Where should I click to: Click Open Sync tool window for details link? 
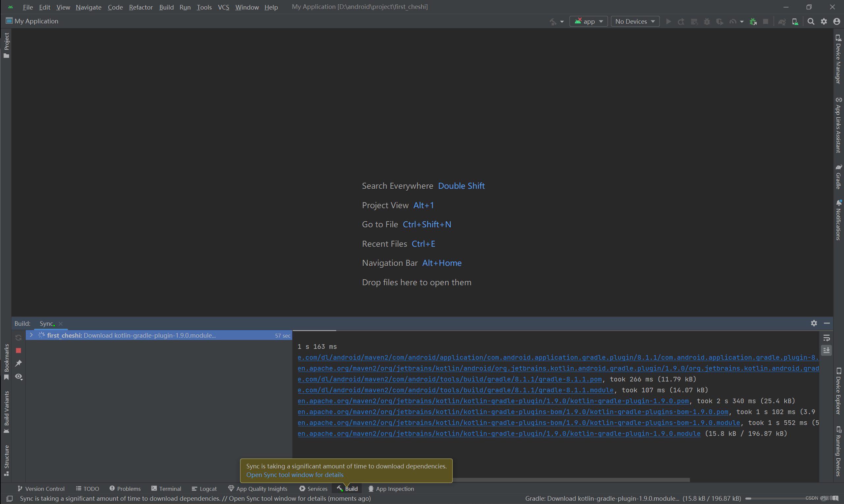[x=295, y=475]
